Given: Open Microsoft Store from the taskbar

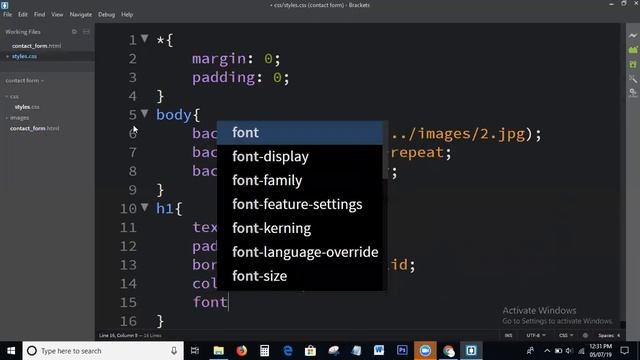Looking at the screenshot, I should click(310, 351).
